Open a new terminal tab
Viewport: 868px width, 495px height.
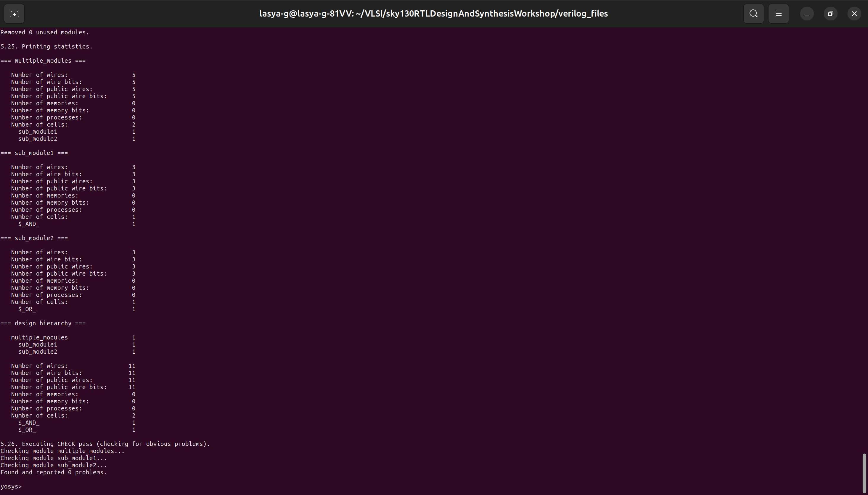click(14, 13)
